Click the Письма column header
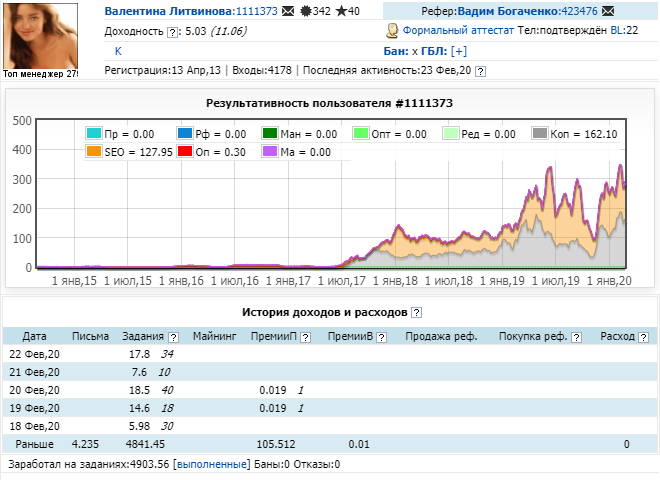 point(90,336)
